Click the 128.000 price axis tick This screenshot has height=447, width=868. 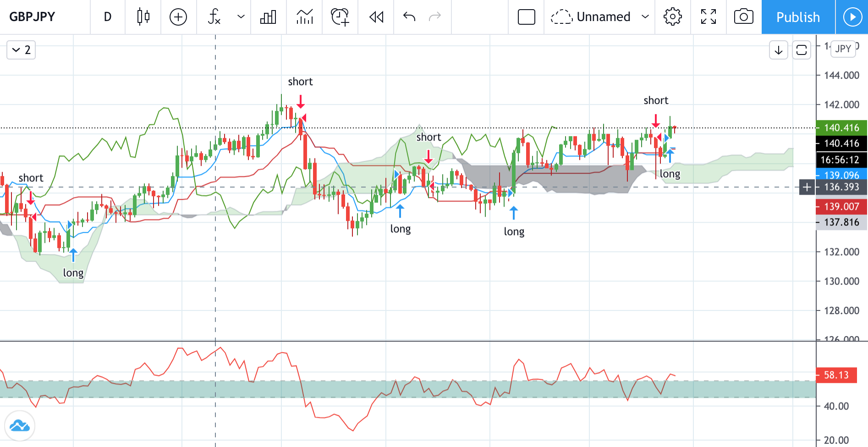click(x=842, y=311)
